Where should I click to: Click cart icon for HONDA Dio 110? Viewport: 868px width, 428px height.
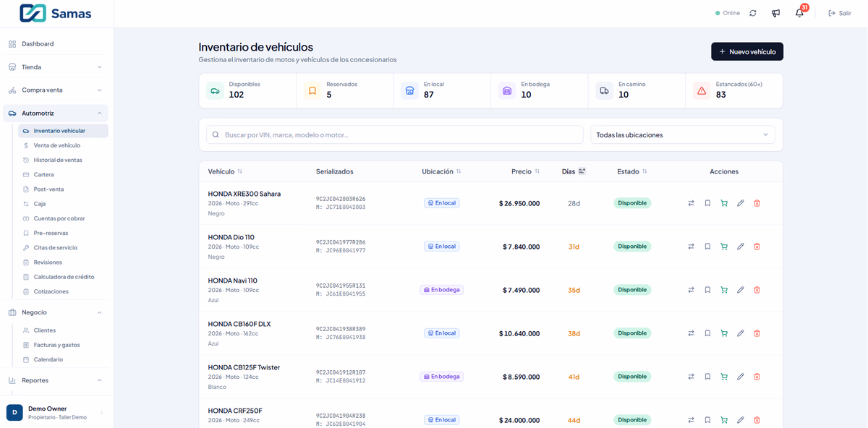pyautogui.click(x=724, y=247)
